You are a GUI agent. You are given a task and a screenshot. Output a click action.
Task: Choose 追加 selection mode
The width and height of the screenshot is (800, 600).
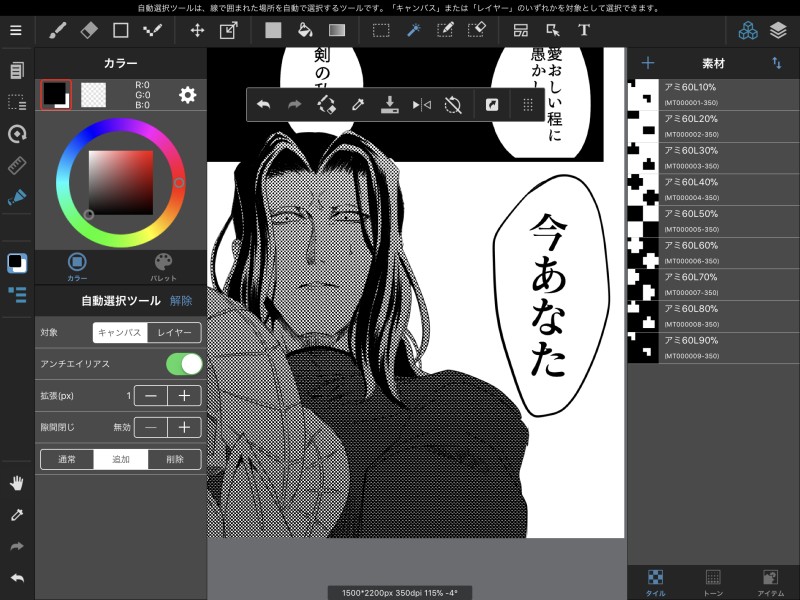pos(121,459)
